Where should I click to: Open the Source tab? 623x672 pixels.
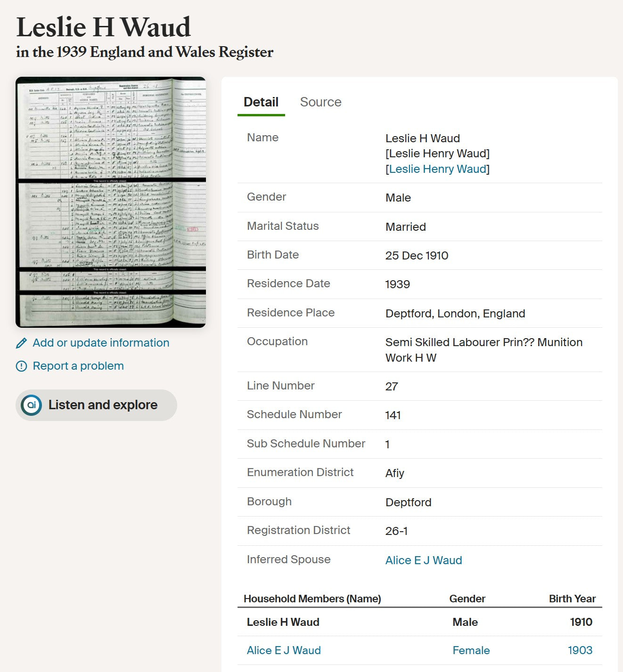coord(320,102)
